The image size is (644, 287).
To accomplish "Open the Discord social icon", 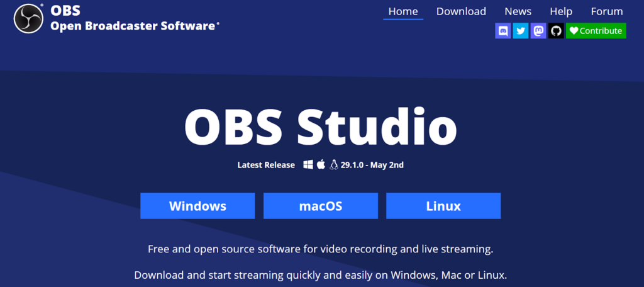I will click(503, 31).
